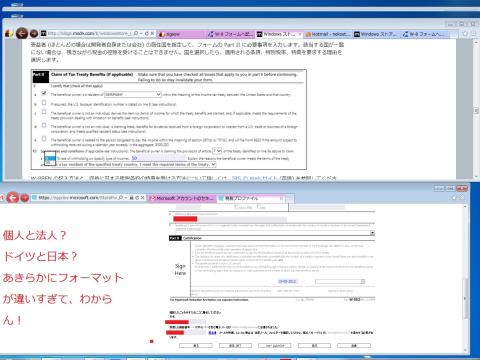This screenshot has height=360, width=480.
Task: Switch to the Hotmail tab
Action: (328, 34)
